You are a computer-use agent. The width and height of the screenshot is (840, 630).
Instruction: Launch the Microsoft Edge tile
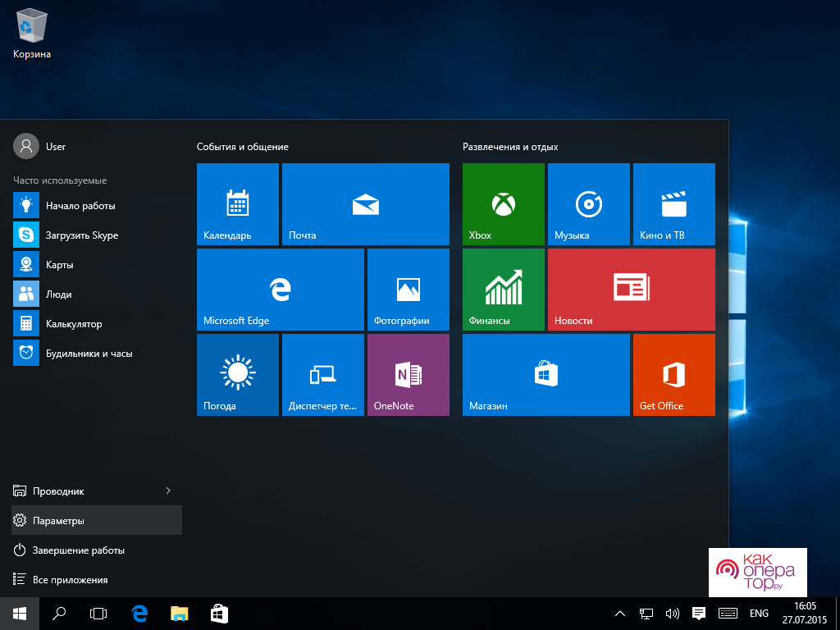pos(280,289)
